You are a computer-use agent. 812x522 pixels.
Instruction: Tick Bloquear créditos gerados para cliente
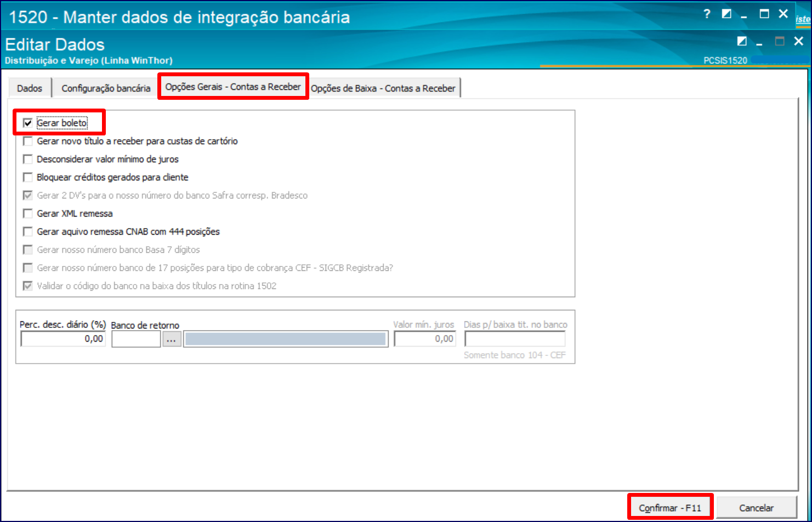click(28, 177)
